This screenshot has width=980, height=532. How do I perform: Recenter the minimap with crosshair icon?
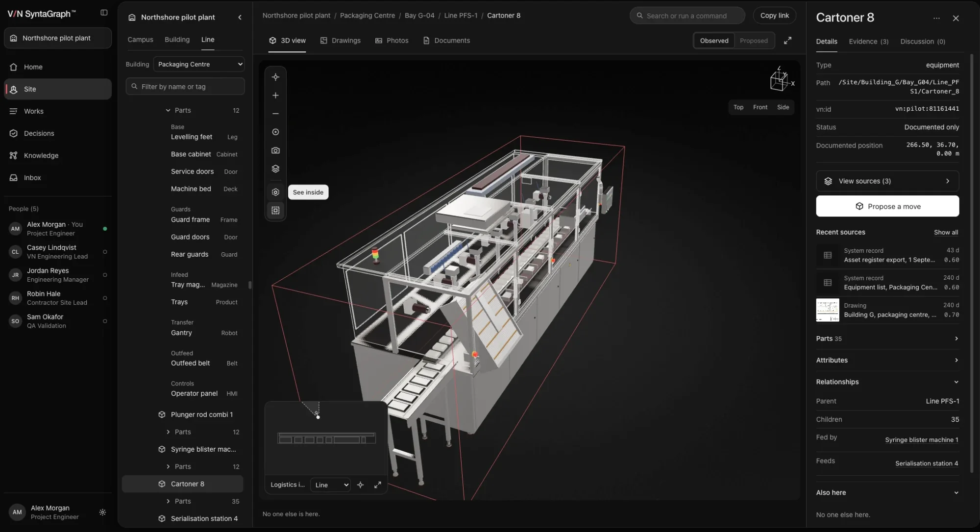361,485
